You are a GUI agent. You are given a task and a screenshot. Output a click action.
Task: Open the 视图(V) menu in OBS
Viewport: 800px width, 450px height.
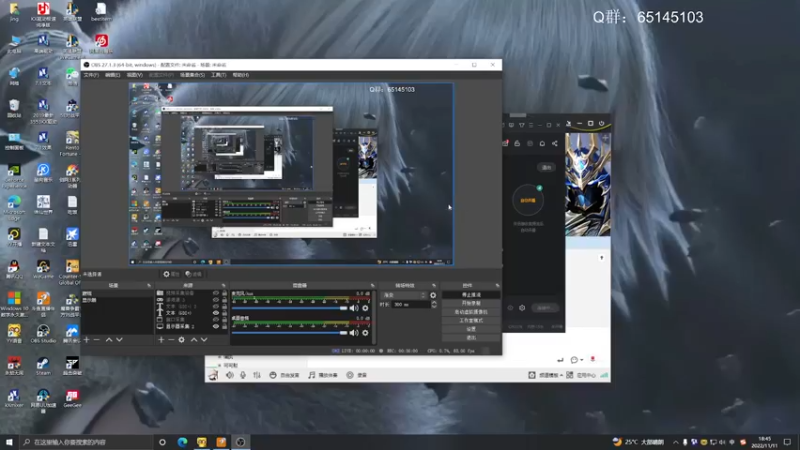(135, 75)
